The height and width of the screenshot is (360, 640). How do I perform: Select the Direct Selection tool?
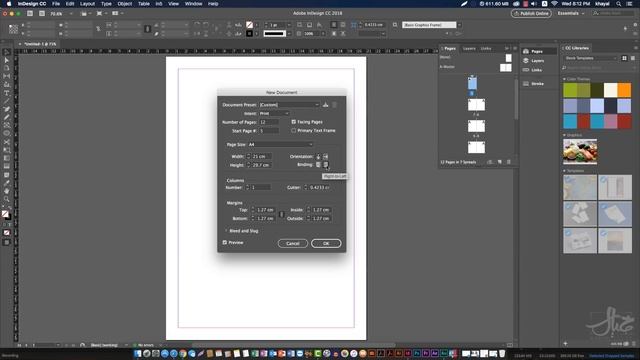[7, 60]
